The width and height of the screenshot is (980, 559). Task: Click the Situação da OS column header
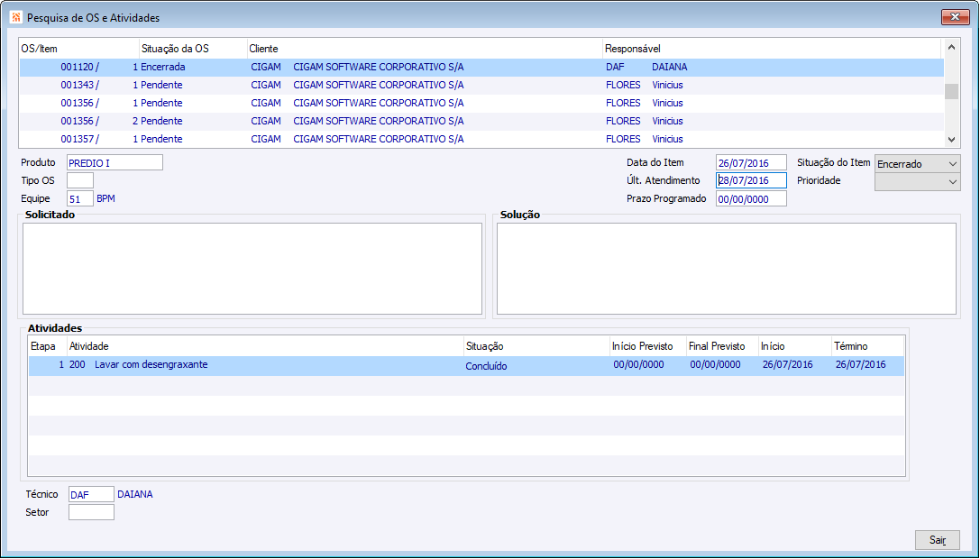tap(193, 49)
